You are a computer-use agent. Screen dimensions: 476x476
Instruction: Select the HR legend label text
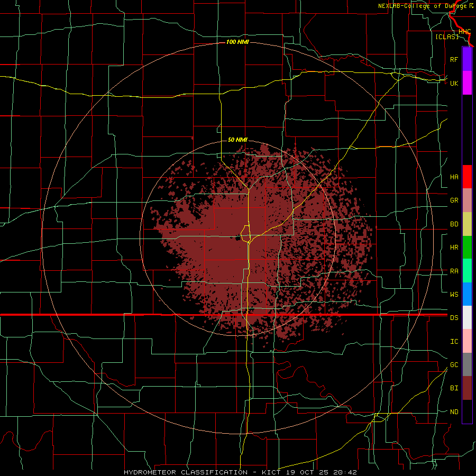point(454,248)
